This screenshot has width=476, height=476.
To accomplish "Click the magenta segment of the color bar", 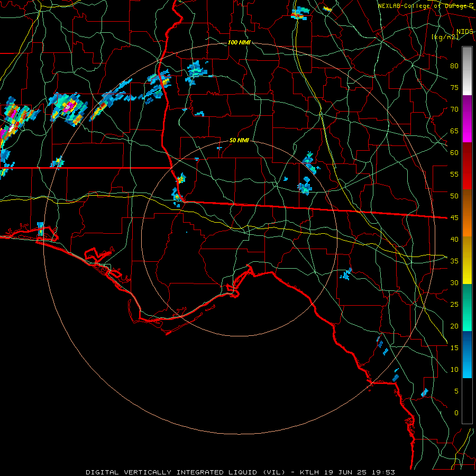I will pos(467,118).
